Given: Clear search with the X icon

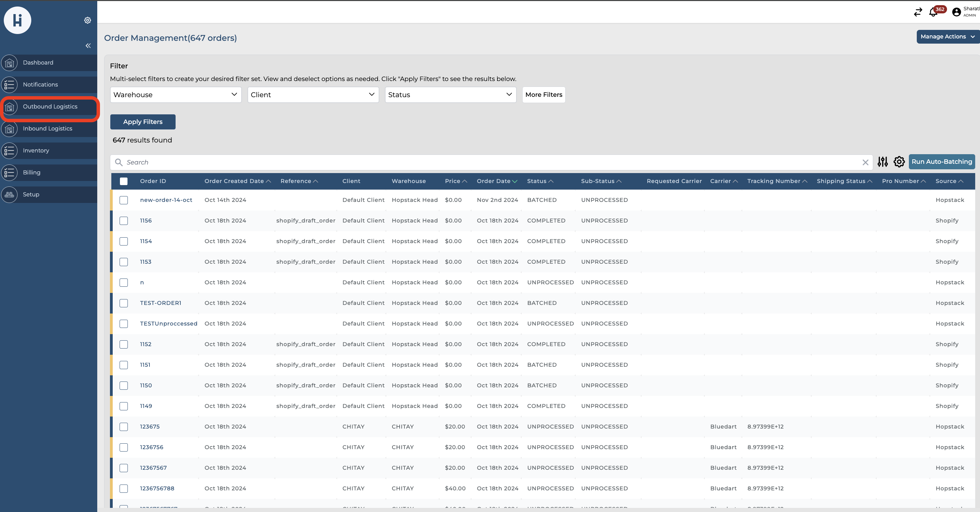Looking at the screenshot, I should coord(865,163).
